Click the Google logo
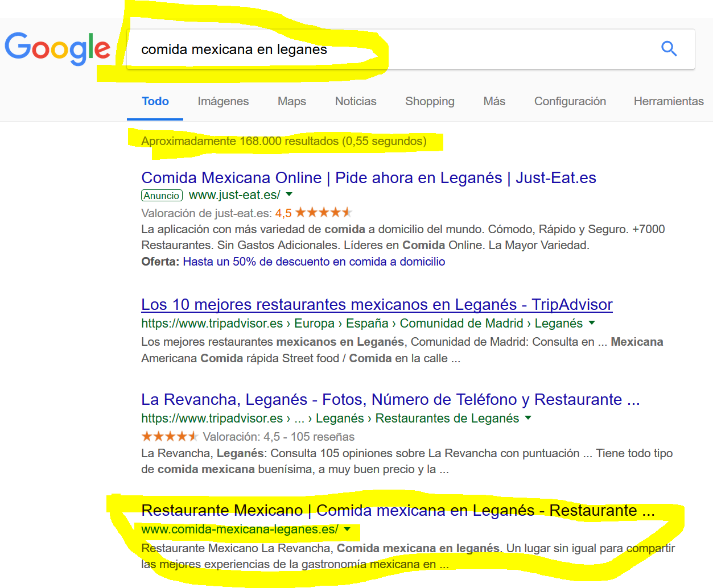This screenshot has height=588, width=713. click(x=57, y=48)
